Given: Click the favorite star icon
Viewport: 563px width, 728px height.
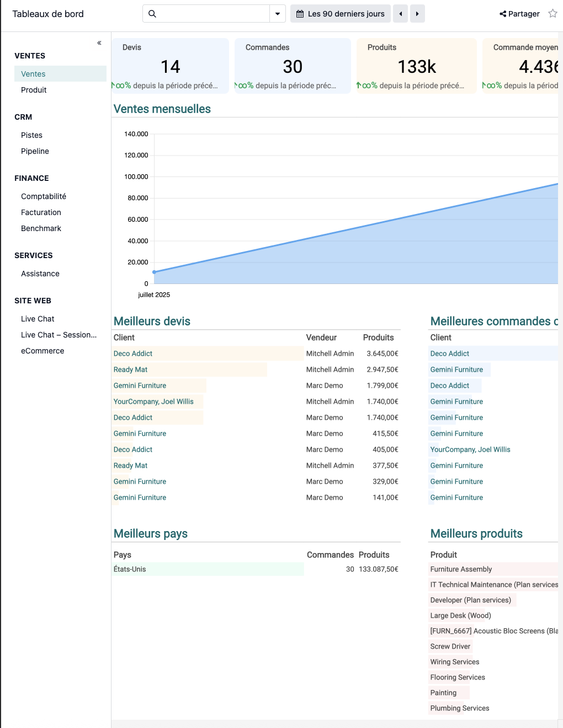Looking at the screenshot, I should pos(553,14).
